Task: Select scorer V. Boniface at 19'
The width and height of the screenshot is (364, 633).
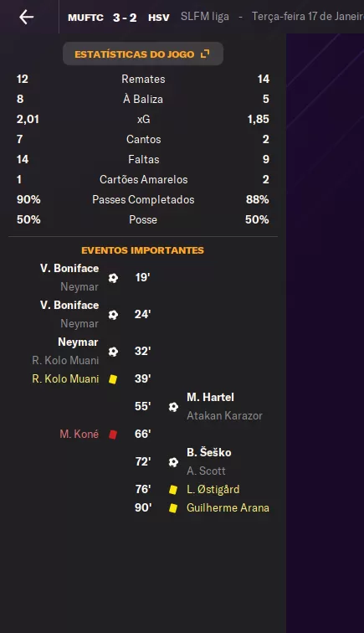Action: click(x=69, y=269)
